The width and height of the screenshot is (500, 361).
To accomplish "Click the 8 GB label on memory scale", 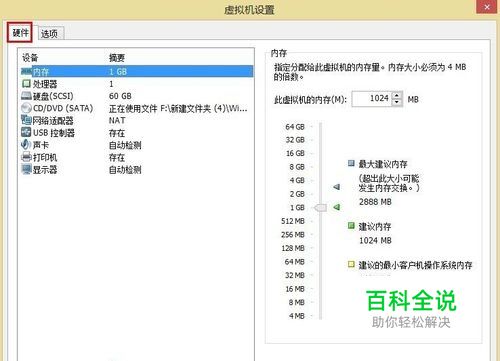I will coord(297,167).
